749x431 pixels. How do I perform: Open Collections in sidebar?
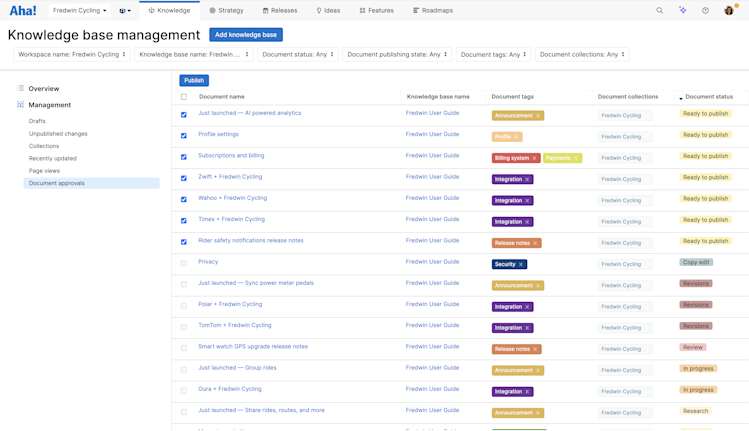pyautogui.click(x=44, y=146)
